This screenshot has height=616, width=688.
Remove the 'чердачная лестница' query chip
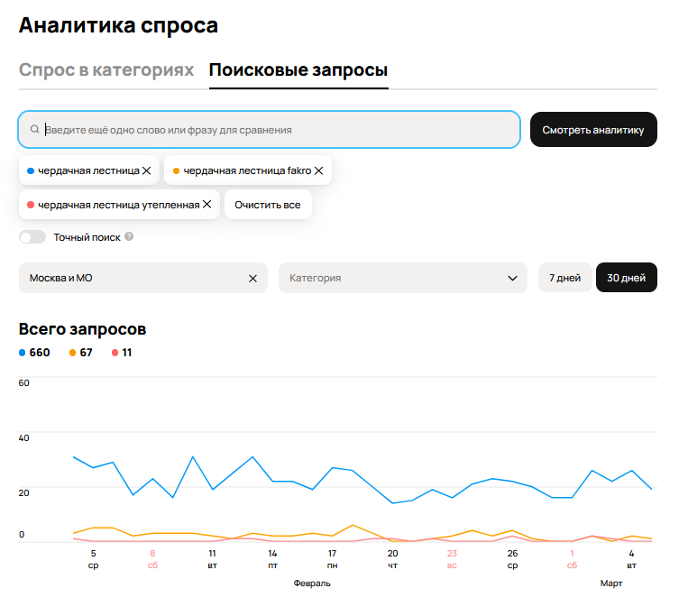[x=146, y=170]
